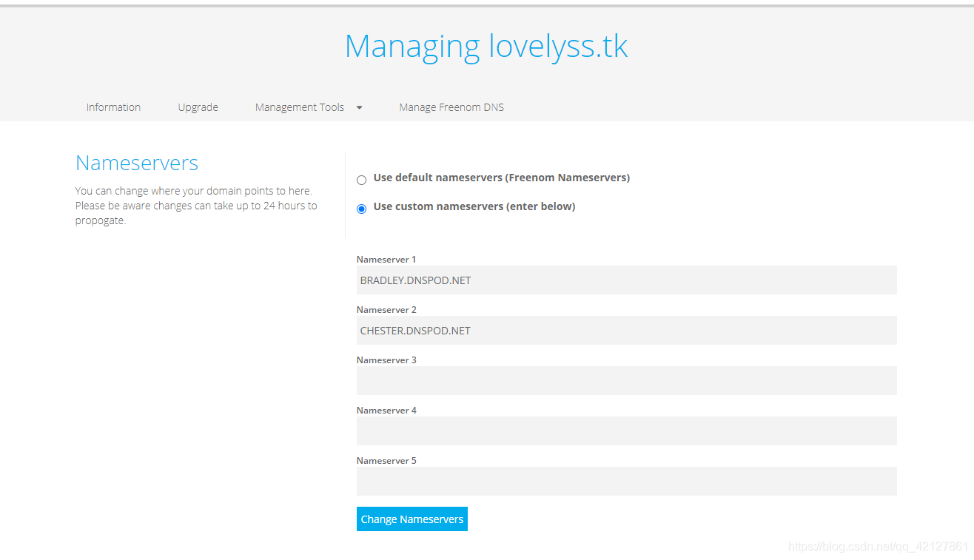The height and width of the screenshot is (560, 974).
Task: Click the 'Use custom nameservers (enter below)' label
Action: [x=474, y=206]
